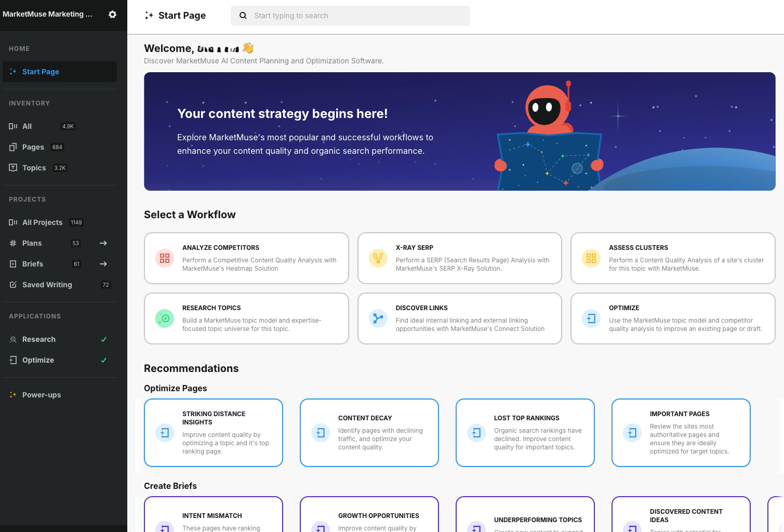
Task: Open the MarketMuse Marketing workspace switcher
Action: (x=47, y=14)
